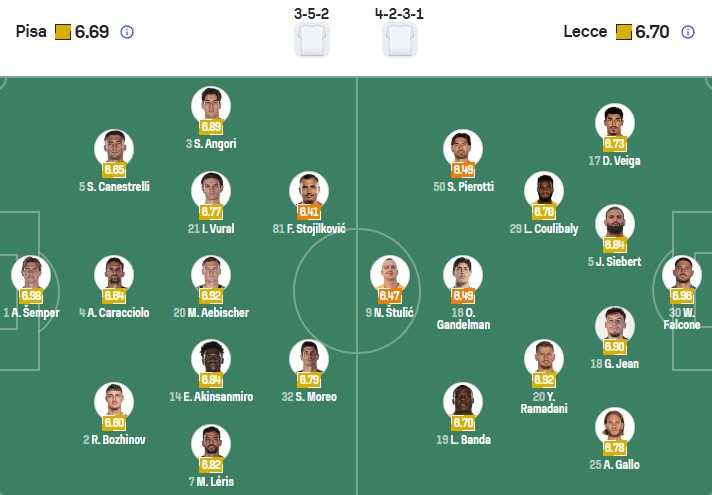Viewport: 712px width, 495px height.
Task: Click the Pisa team name
Action: pyautogui.click(x=31, y=32)
